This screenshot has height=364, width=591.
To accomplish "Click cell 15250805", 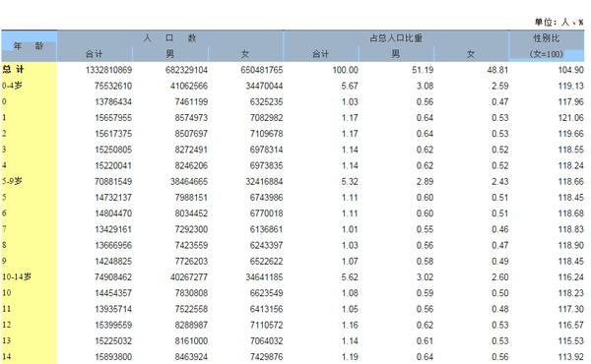I will [113, 150].
